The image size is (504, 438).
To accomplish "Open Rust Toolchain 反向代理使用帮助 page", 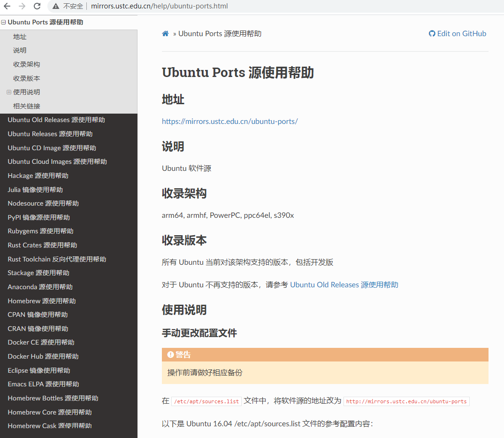I will coord(57,259).
